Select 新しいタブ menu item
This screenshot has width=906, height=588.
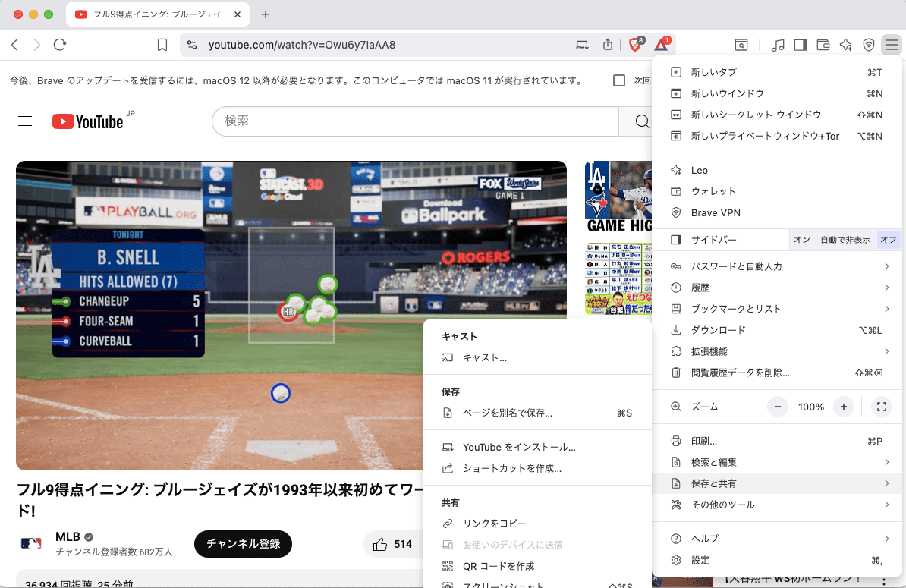[x=779, y=72]
